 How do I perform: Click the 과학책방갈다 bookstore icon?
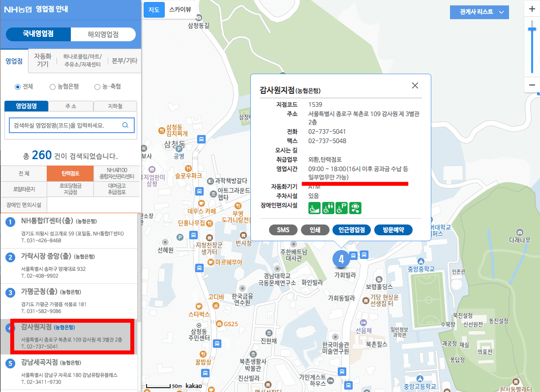click(210, 181)
